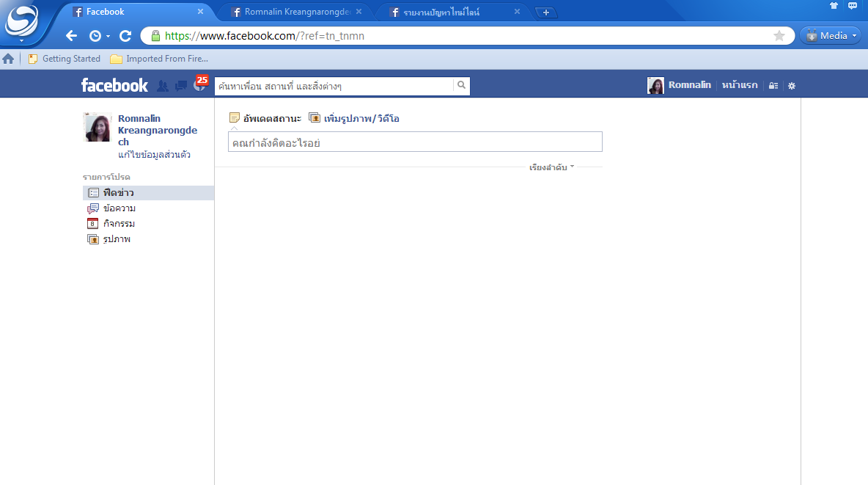Open the large profile photo in sidebar
Viewport: 868px width, 485px height.
[98, 127]
